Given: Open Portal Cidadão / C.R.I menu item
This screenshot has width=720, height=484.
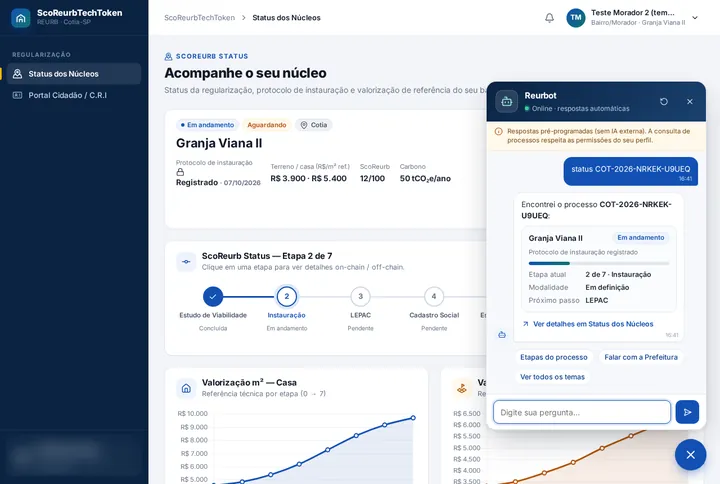Looking at the screenshot, I should pos(74,95).
